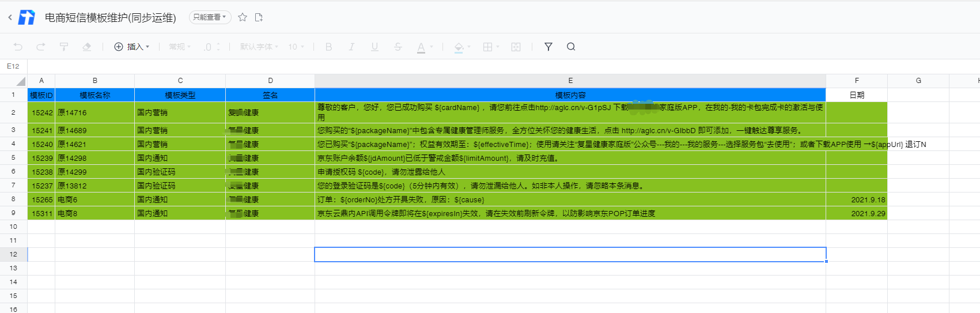
Task: Click cell 原13812
Action: click(x=95, y=186)
